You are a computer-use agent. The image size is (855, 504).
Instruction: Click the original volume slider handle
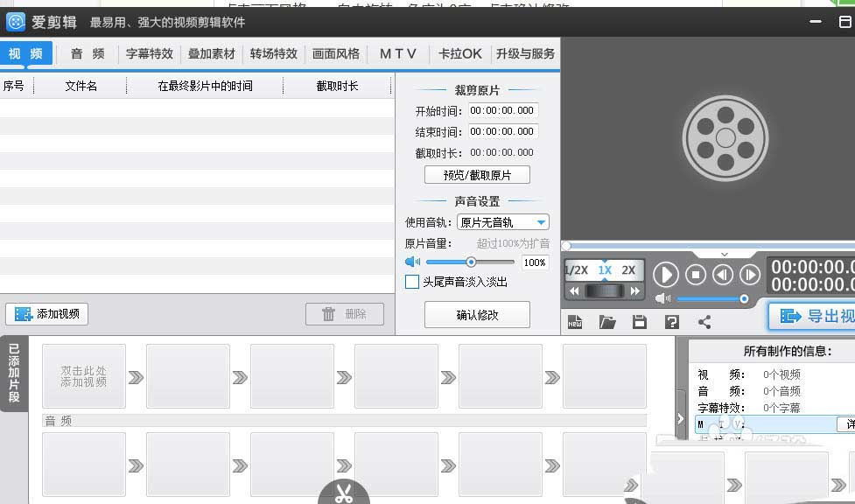coord(471,262)
